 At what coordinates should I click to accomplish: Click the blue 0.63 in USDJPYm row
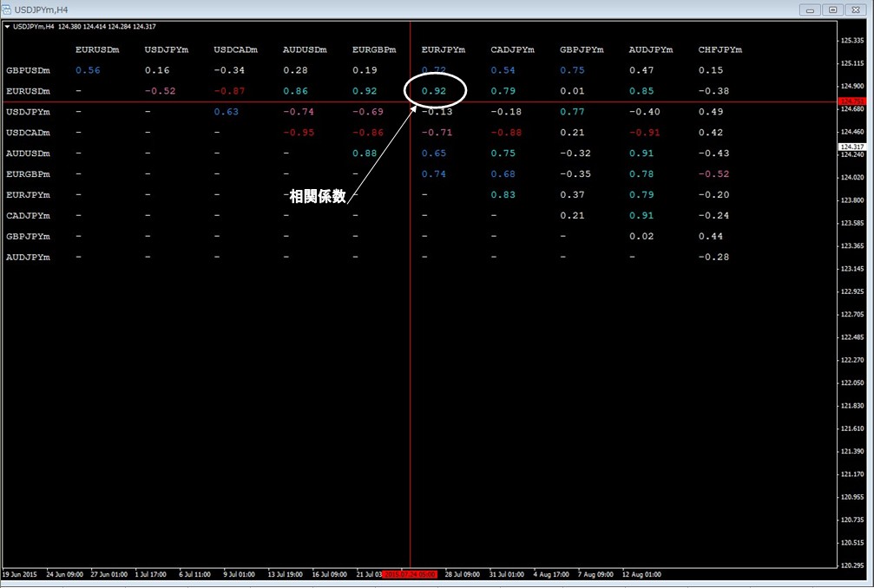pyautogui.click(x=226, y=112)
